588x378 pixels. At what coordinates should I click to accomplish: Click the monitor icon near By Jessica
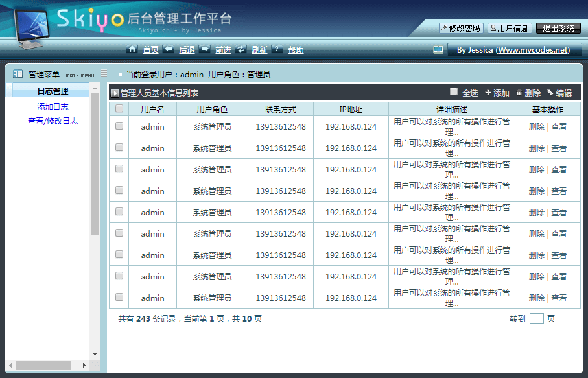pyautogui.click(x=438, y=50)
